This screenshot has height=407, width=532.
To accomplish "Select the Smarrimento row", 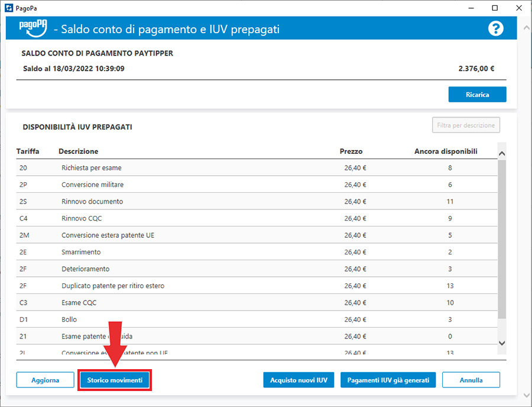I will coord(81,252).
